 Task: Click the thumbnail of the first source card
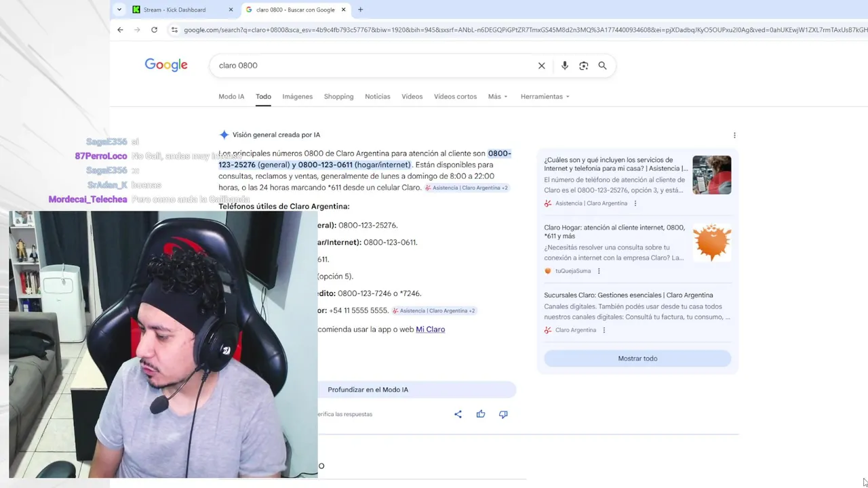[x=712, y=175]
